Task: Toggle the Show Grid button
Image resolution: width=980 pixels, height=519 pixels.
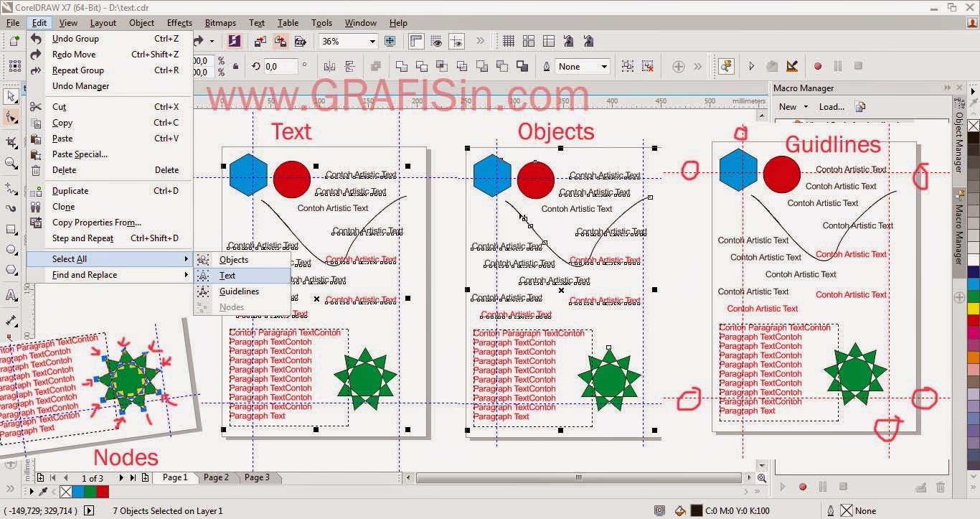Action: (437, 42)
